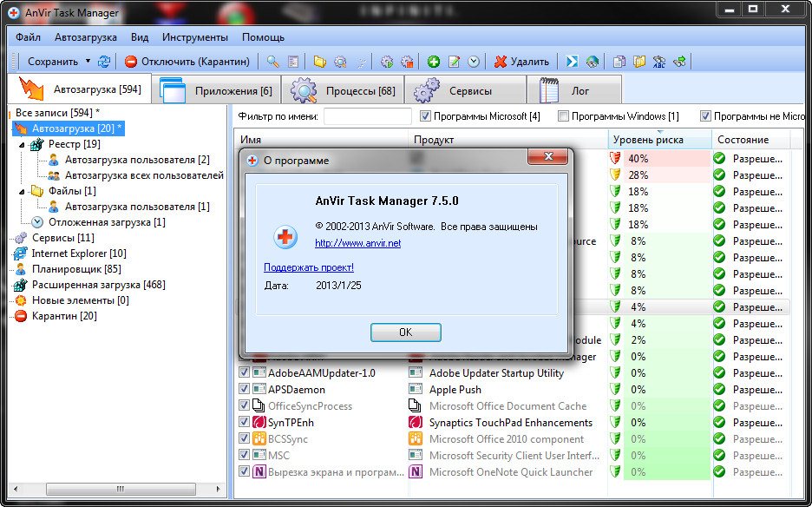Click the clock delayed-startup toolbar icon

474,62
